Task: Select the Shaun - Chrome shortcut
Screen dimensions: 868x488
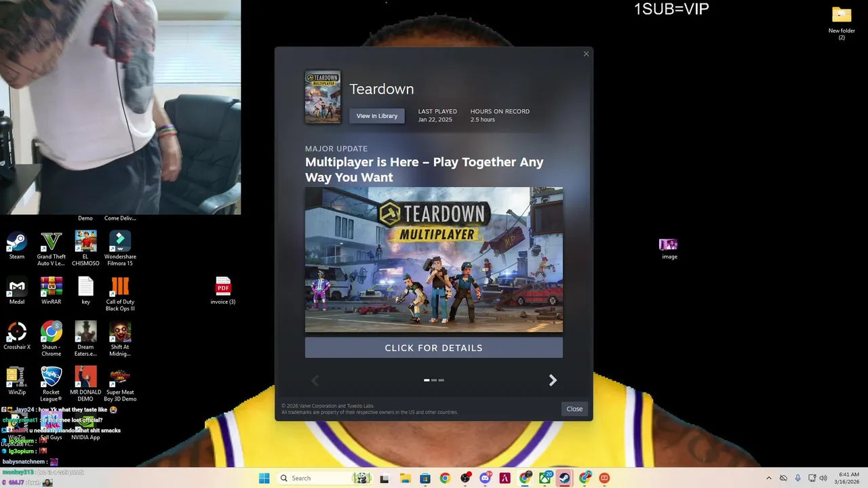Action: click(x=51, y=339)
